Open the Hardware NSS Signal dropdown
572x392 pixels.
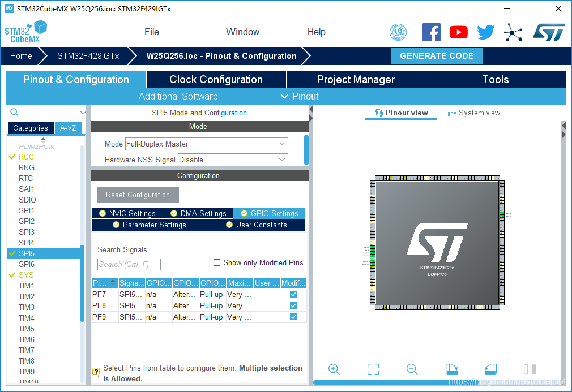pyautogui.click(x=282, y=160)
